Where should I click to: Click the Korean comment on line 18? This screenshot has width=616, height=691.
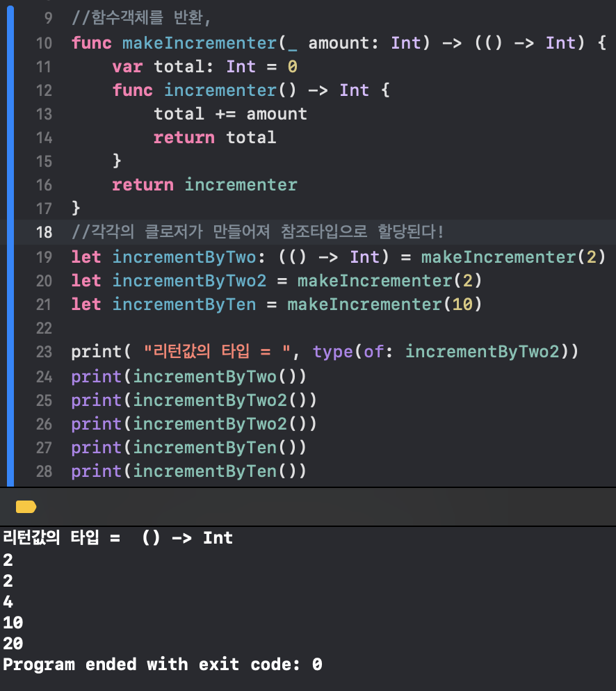(x=258, y=231)
